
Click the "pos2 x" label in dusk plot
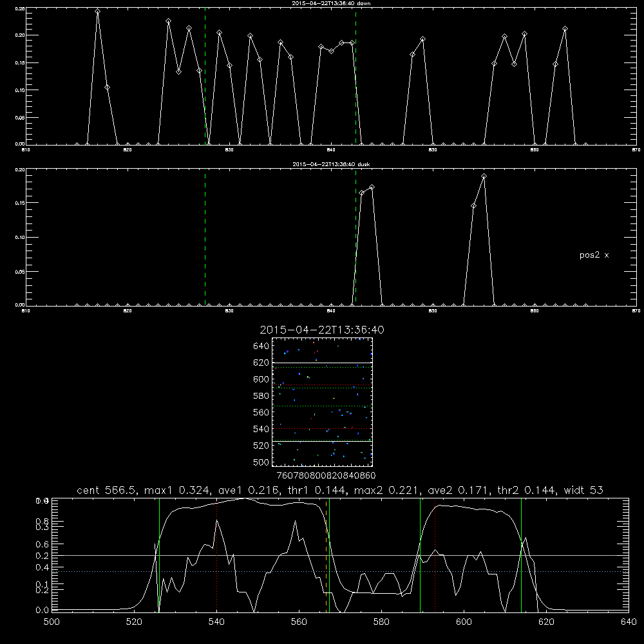594,255
